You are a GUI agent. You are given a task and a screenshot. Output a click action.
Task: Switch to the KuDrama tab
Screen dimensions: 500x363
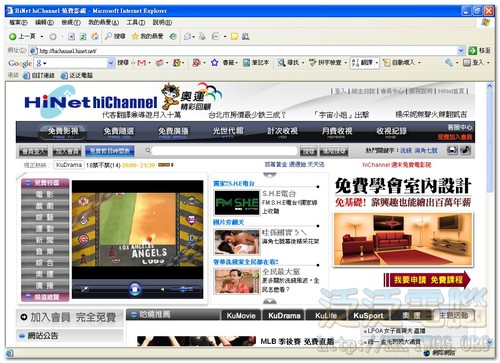284,315
